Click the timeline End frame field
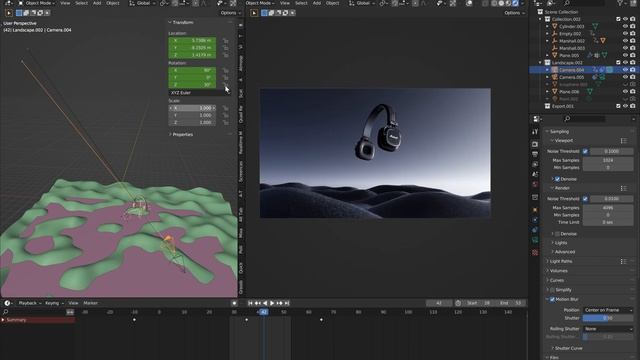The image size is (640, 360). (x=510, y=303)
